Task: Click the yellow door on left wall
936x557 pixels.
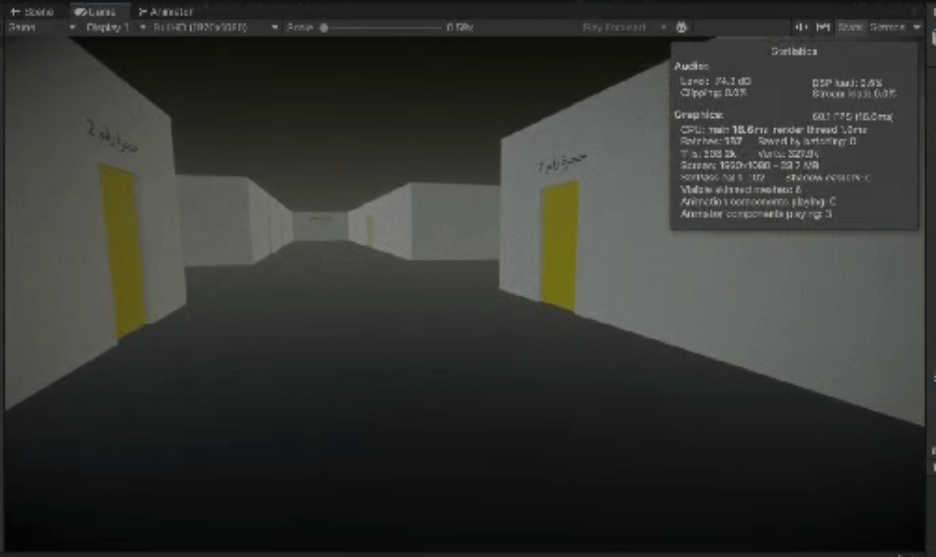Action: tap(123, 251)
